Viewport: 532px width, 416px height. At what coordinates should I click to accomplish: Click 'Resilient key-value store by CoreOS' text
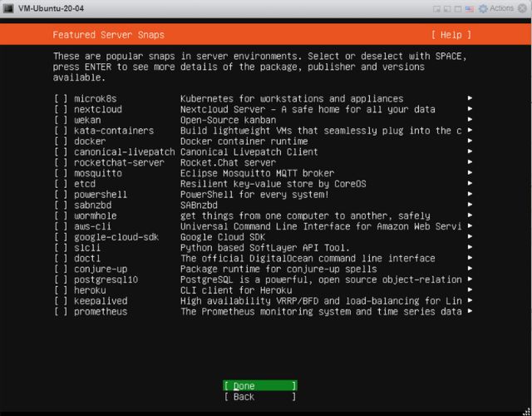click(x=273, y=184)
